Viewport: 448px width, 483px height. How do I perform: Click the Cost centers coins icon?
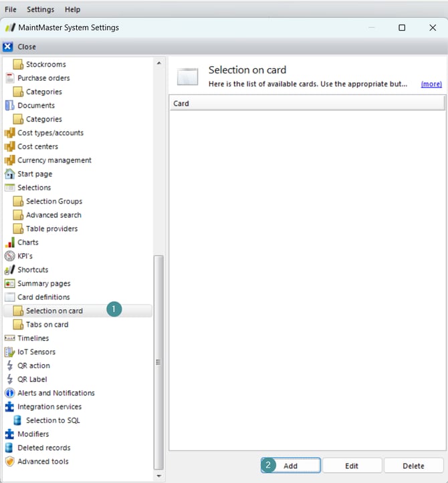[9, 146]
